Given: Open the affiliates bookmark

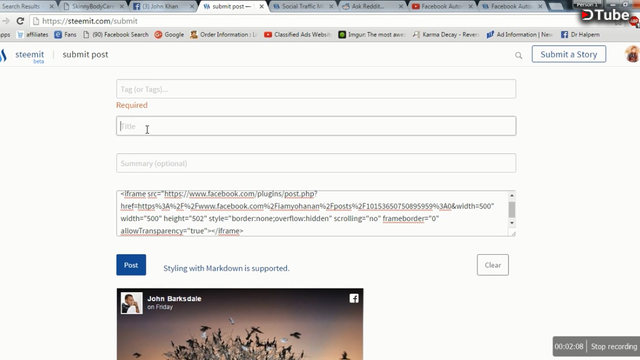Looking at the screenshot, I should tap(33, 35).
